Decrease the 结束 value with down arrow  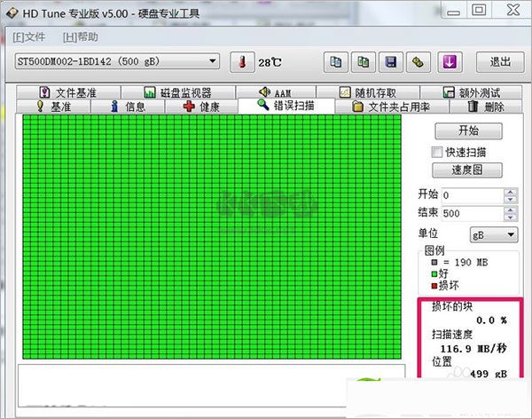[x=511, y=217]
